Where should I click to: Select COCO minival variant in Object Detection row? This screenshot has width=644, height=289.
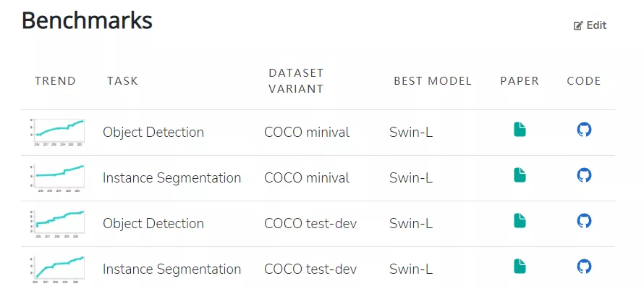point(307,133)
